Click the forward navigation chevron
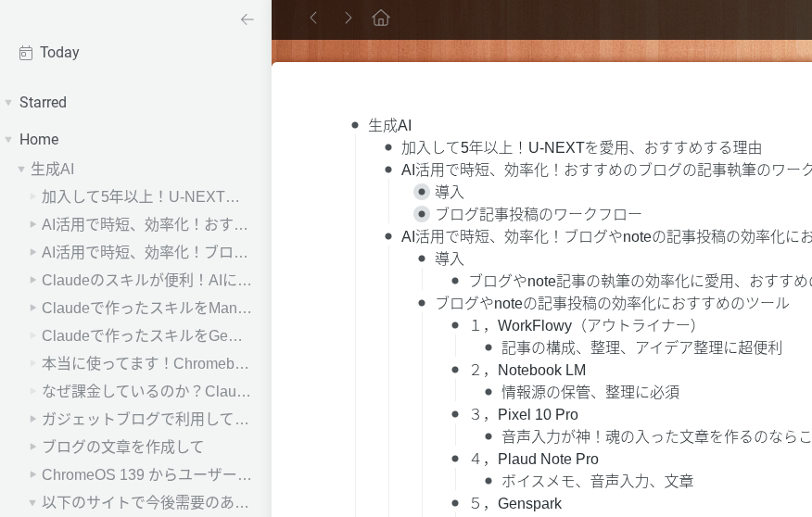This screenshot has width=812, height=517. pos(348,18)
